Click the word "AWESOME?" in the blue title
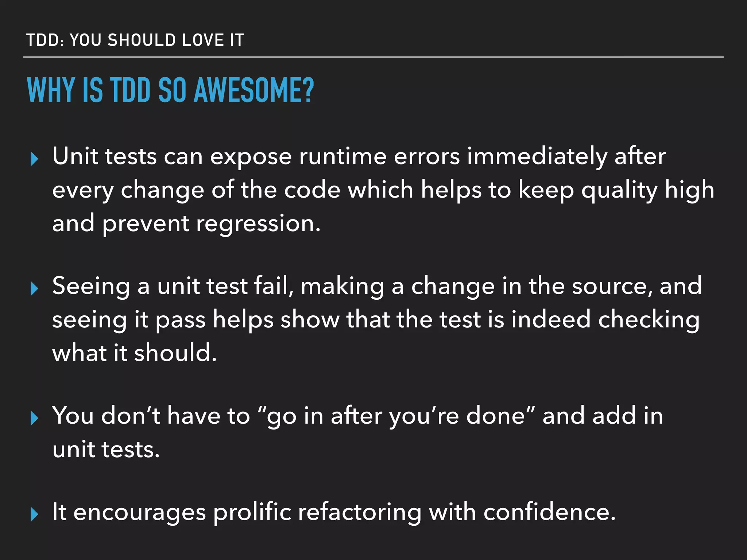The height and width of the screenshot is (560, 747). tap(253, 90)
